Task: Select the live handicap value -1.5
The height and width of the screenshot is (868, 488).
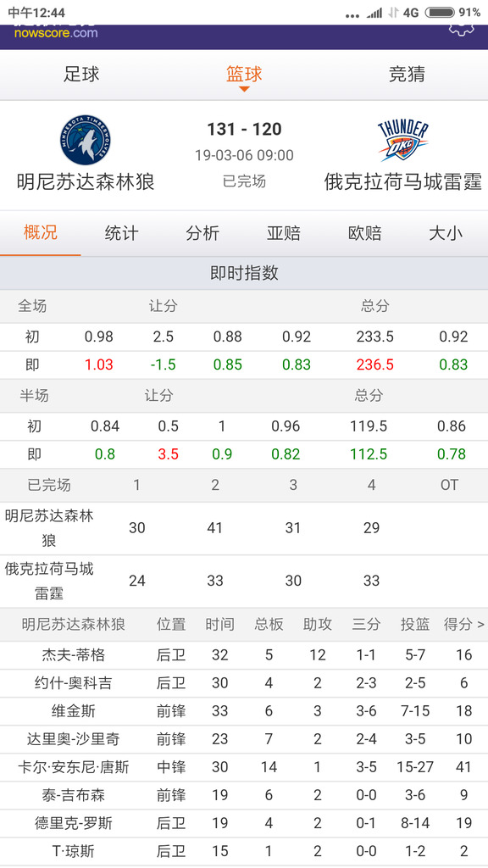Action: pyautogui.click(x=164, y=364)
